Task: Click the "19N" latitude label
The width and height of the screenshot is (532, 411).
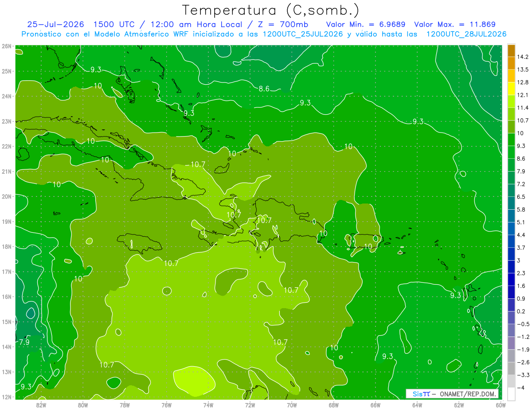Action: [6, 222]
